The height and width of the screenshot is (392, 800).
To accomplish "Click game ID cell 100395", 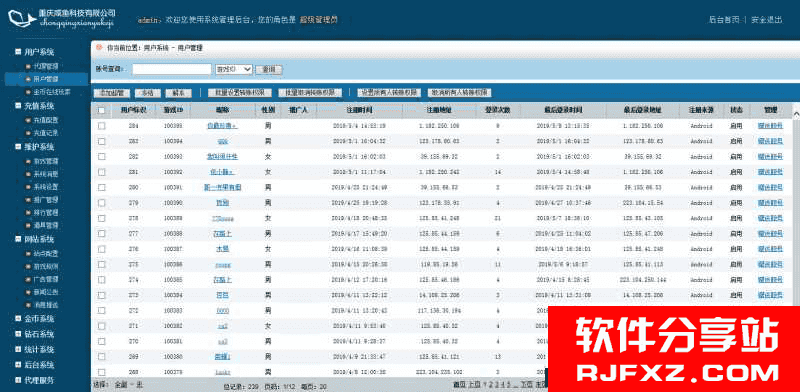I will click(x=173, y=126).
